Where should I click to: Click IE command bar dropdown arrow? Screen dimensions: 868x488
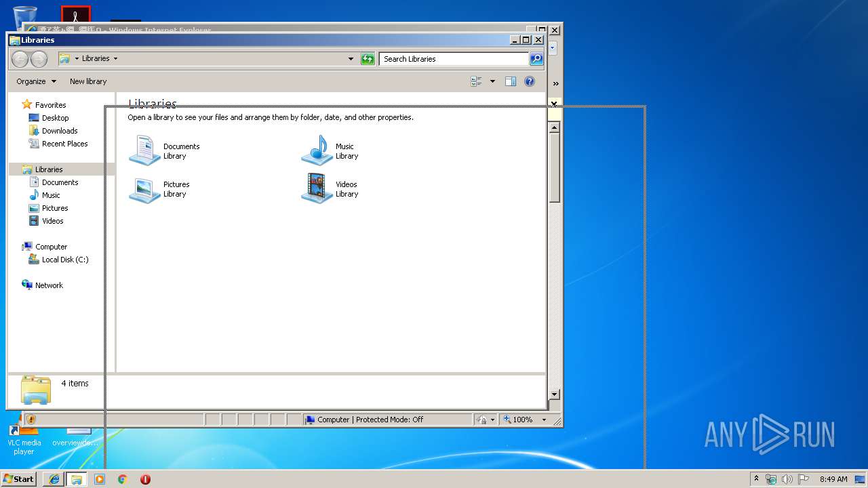[553, 48]
